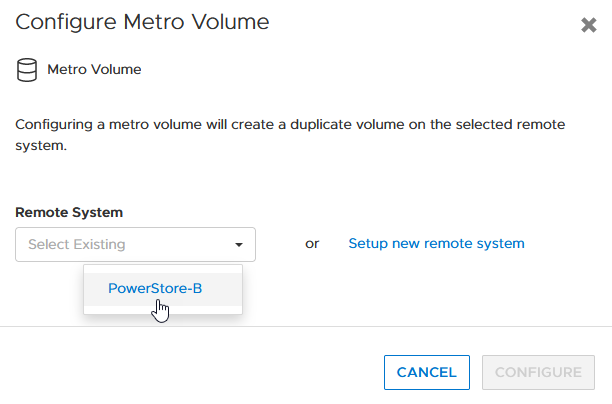612x404 pixels.
Task: Click the Metro Volume label text
Action: coord(94,70)
